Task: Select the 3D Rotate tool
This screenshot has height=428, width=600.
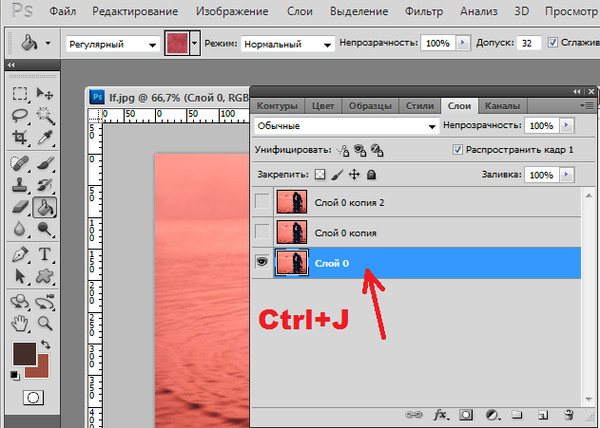Action: tap(20, 302)
